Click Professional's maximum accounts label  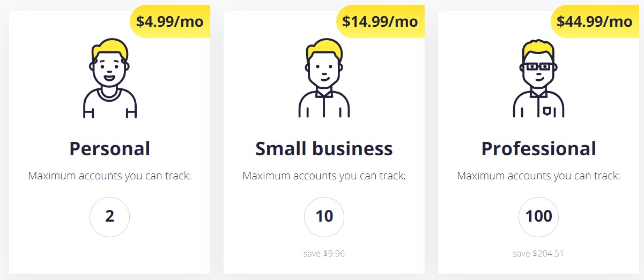[538, 176]
